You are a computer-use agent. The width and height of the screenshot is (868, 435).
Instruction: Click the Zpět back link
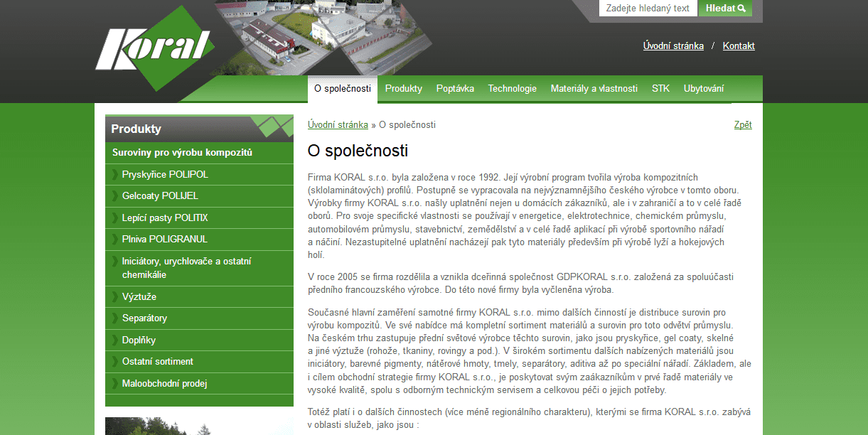pyautogui.click(x=743, y=125)
